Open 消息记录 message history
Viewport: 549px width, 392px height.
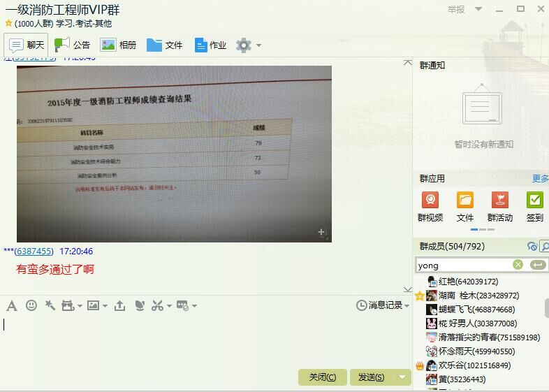(379, 305)
